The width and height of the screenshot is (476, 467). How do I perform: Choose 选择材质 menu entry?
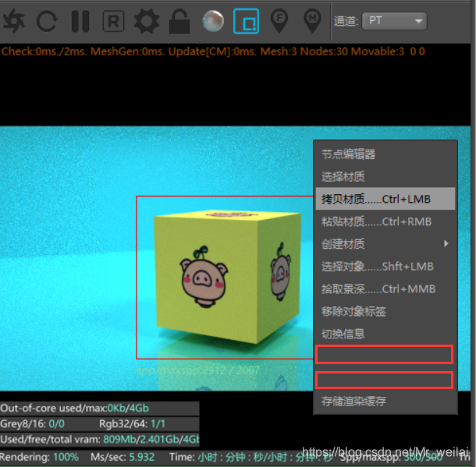coord(385,176)
